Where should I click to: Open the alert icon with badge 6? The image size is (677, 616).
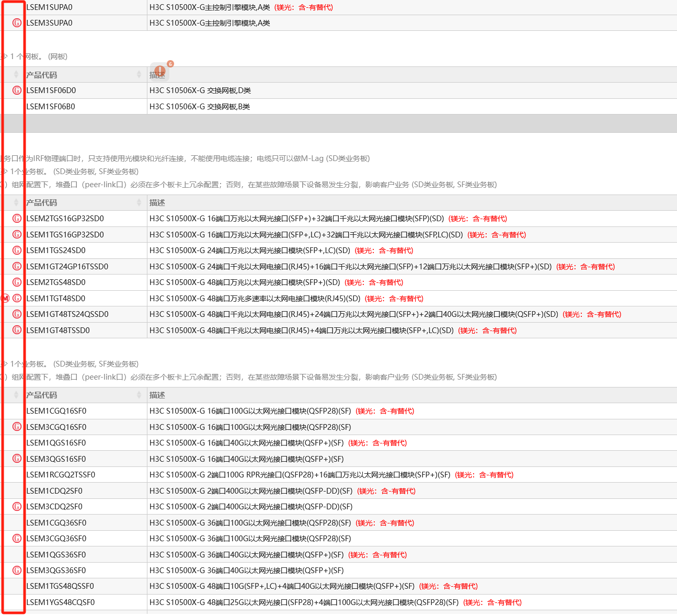(160, 72)
